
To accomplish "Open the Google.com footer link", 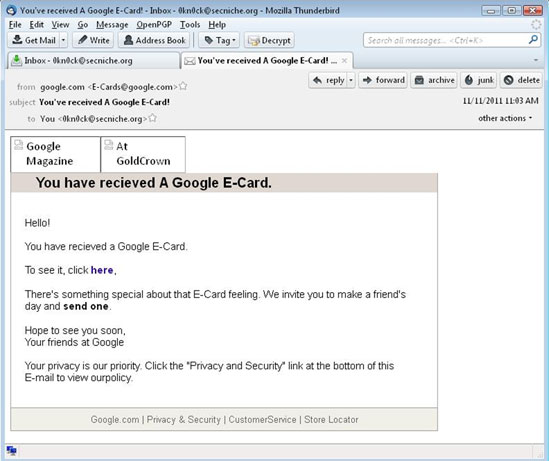I will pos(115,420).
